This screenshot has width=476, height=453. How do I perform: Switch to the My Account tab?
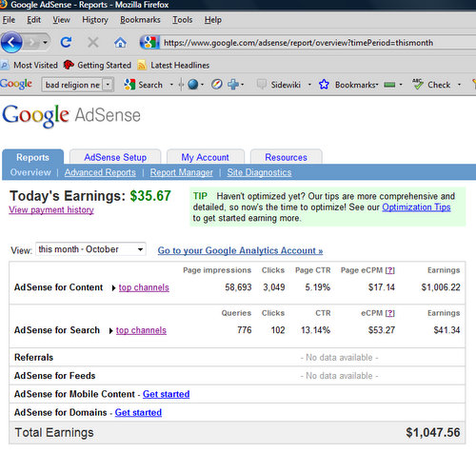(205, 157)
